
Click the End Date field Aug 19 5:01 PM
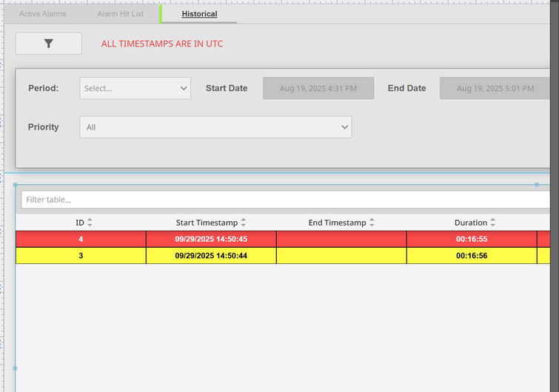[x=495, y=88]
